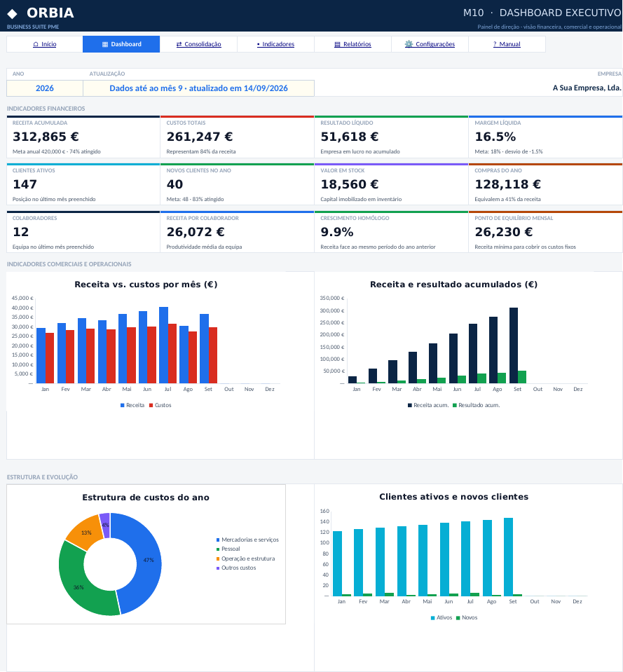Click the 'Estrutura e Evolução' section heading
The image size is (623, 672).
43,477
